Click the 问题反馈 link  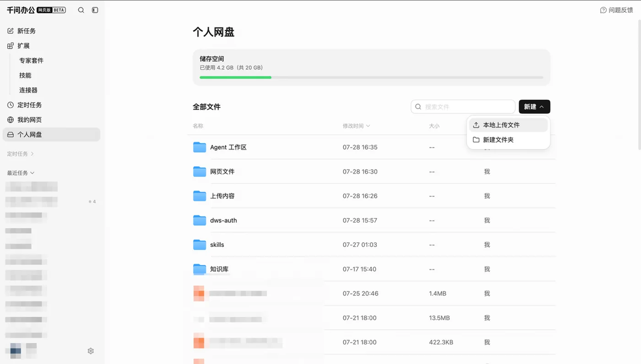(x=620, y=10)
